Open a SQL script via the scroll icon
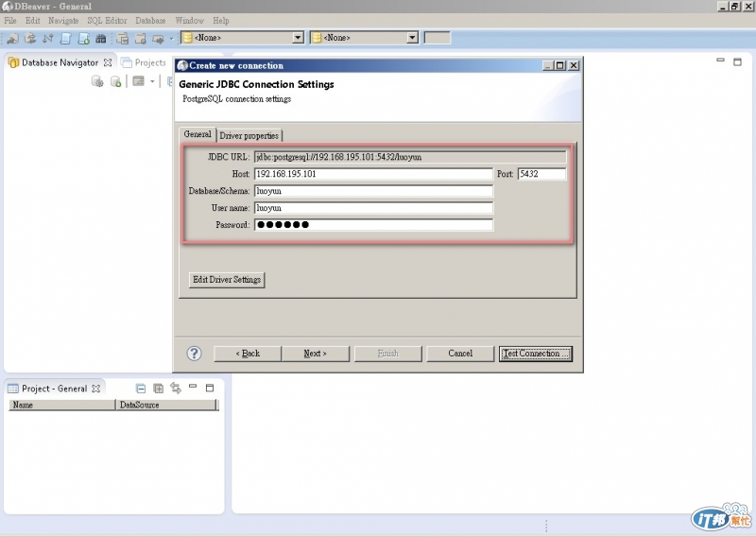The image size is (756, 537). pyautogui.click(x=65, y=39)
